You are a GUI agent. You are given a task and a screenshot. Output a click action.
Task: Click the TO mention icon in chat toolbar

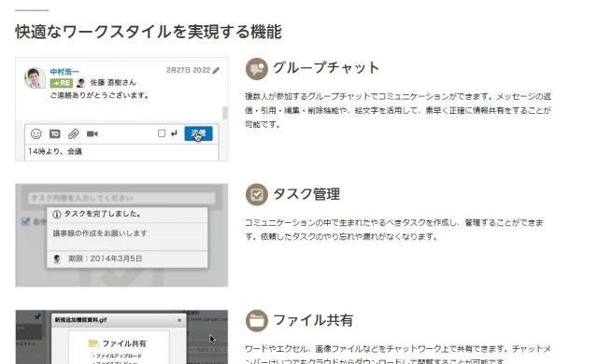coord(55,133)
